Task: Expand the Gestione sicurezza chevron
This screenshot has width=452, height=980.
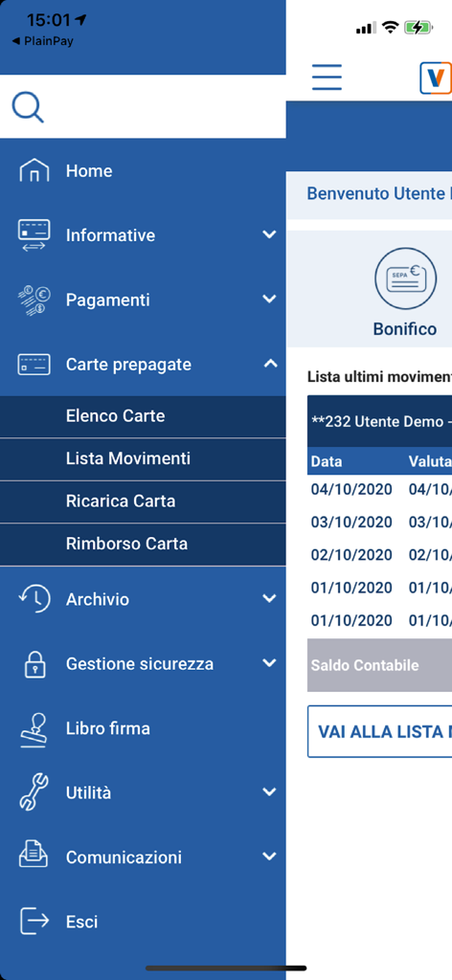Action: (x=269, y=662)
